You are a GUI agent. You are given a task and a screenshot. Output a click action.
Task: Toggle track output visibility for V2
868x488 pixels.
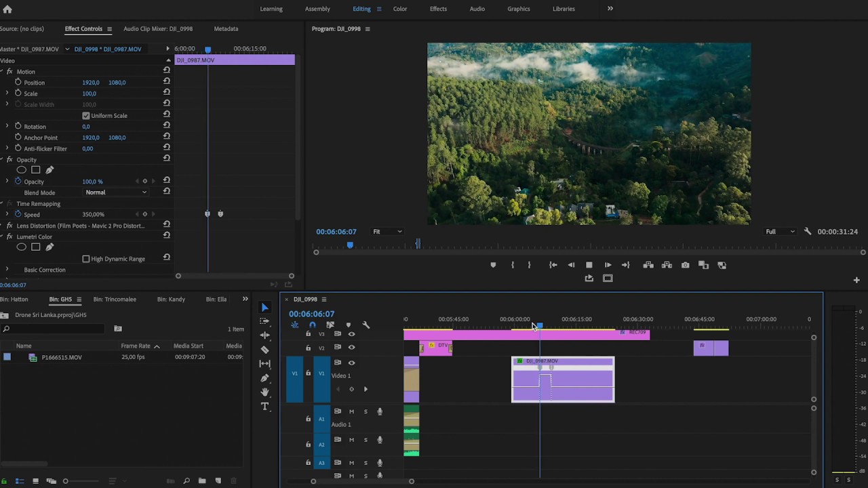pos(352,347)
